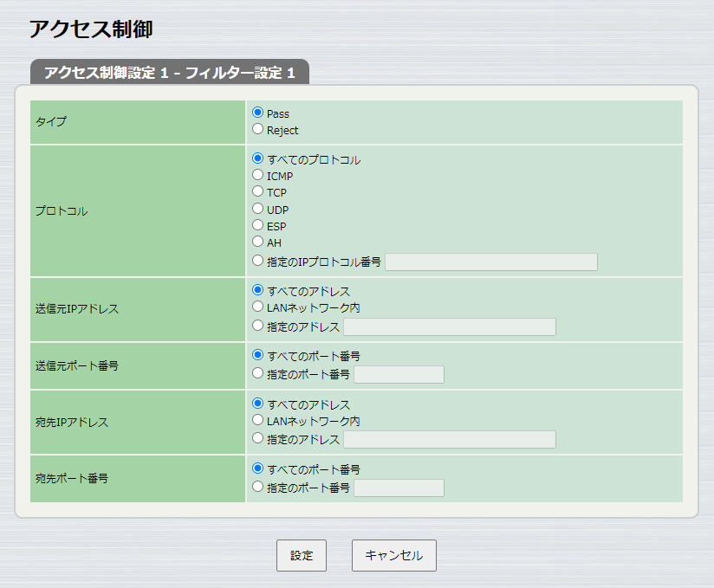This screenshot has width=714, height=588.
Task: Click inside the IPプロトコル番号 input field
Action: click(x=490, y=262)
